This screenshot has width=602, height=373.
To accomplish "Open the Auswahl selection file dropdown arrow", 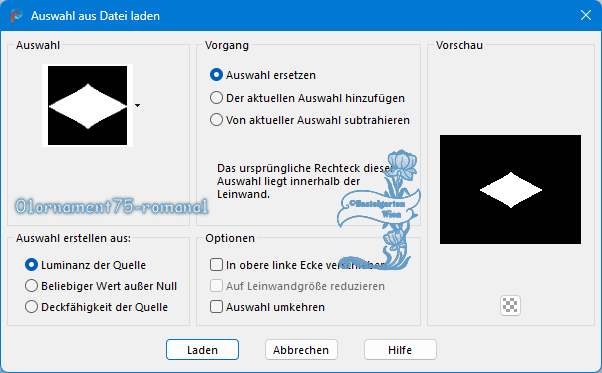I will click(137, 105).
